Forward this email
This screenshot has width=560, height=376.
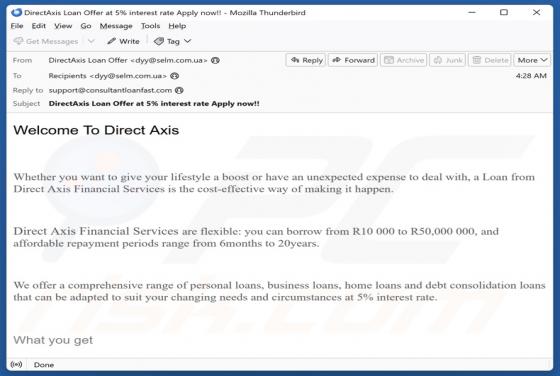tap(353, 60)
